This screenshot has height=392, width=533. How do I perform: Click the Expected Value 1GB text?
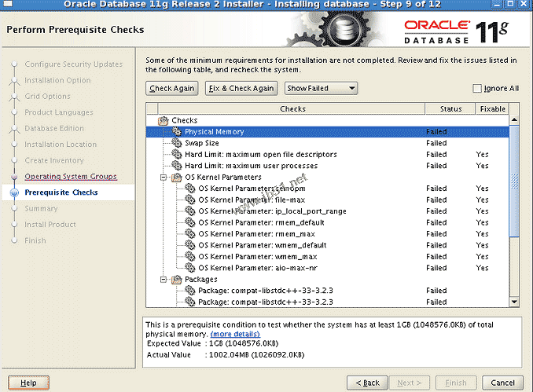pyautogui.click(x=244, y=343)
